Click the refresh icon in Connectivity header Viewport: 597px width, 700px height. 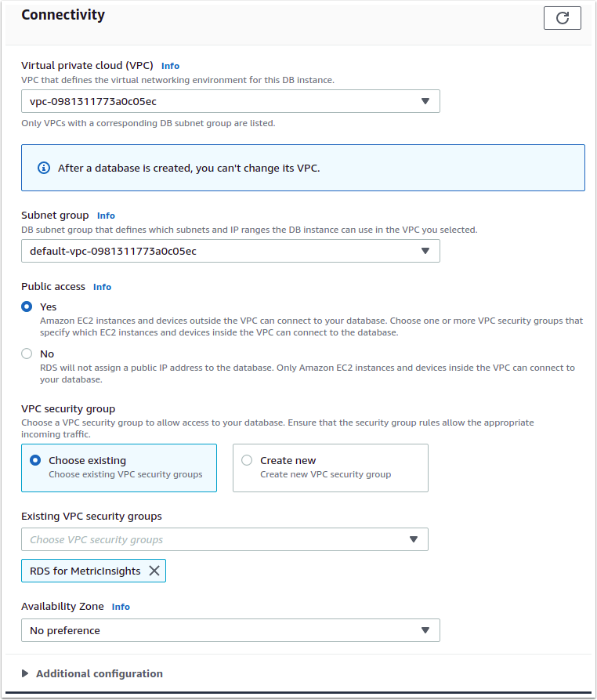pos(562,17)
